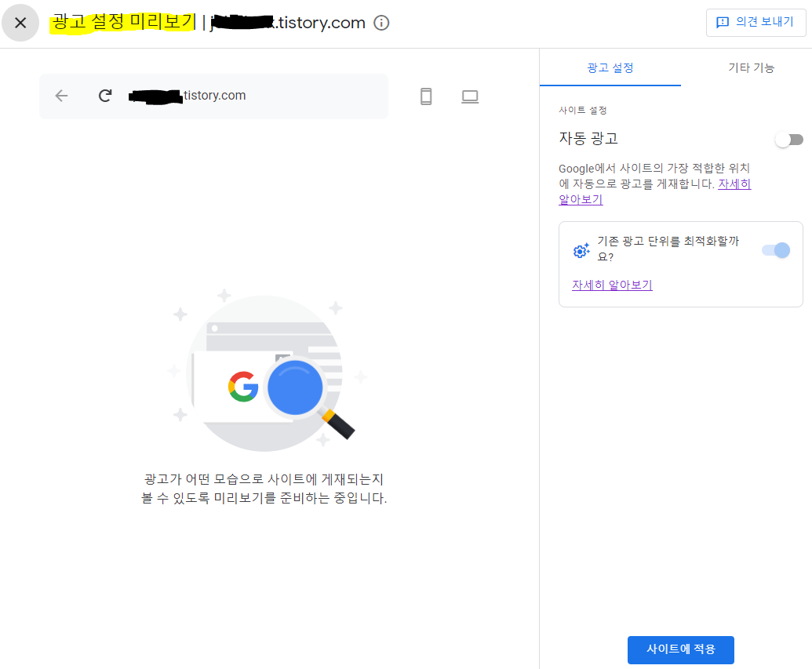
Task: Turn off optimize existing ad units toggle
Action: pos(776,250)
